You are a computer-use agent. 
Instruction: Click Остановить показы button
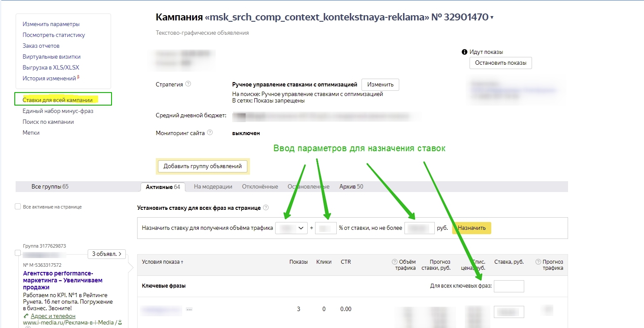(500, 63)
